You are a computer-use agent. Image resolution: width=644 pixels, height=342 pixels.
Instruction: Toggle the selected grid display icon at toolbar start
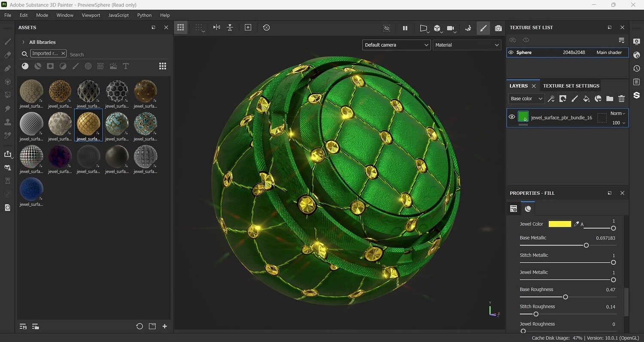pyautogui.click(x=181, y=27)
